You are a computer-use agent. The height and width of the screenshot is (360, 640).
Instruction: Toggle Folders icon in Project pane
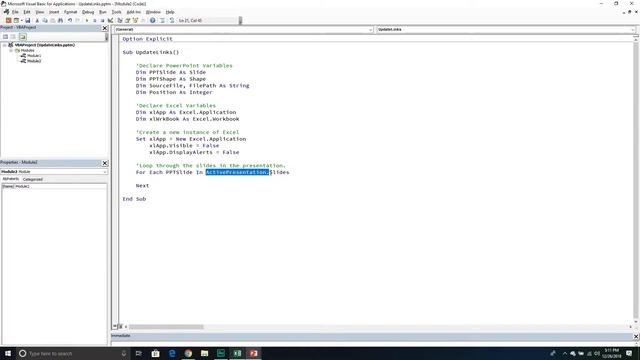point(22,37)
